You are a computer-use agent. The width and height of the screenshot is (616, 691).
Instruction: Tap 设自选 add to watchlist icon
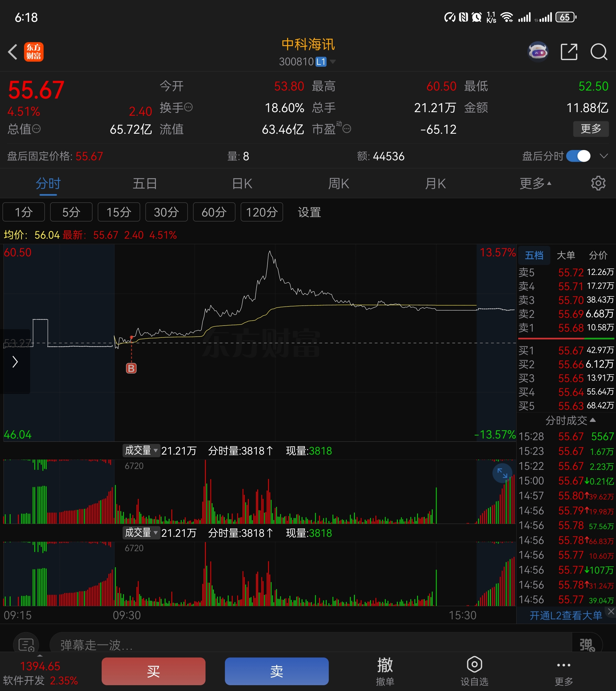pyautogui.click(x=474, y=671)
